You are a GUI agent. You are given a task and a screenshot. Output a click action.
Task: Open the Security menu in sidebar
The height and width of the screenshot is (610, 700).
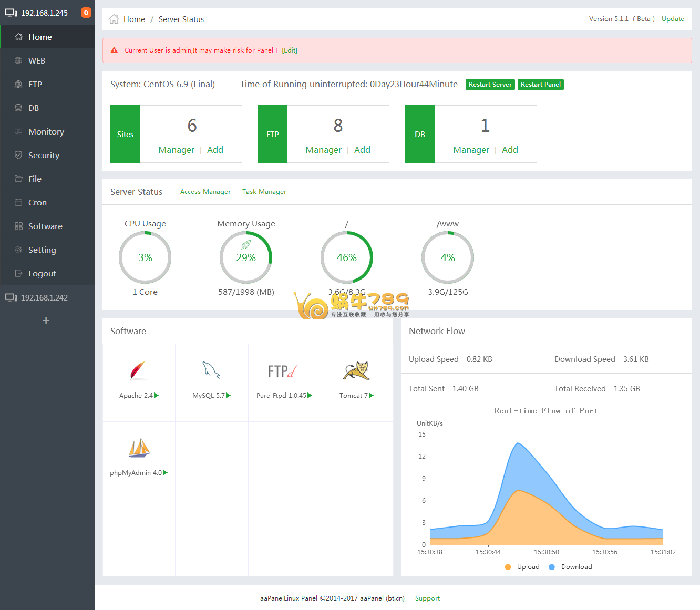44,156
